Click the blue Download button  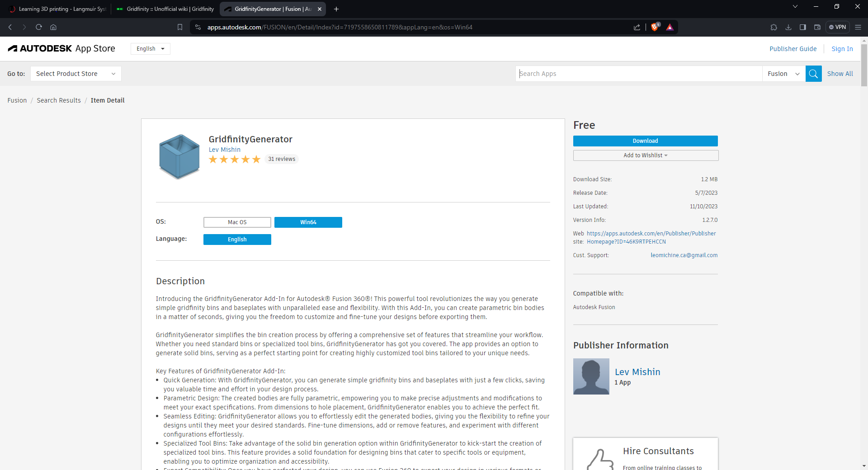coord(645,141)
